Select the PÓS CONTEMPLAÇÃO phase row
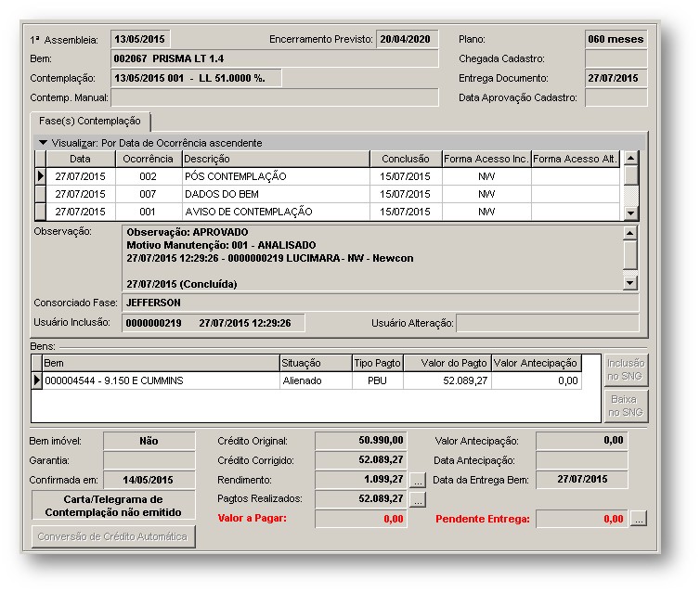Image resolution: width=700 pixels, height=593 pixels. (x=332, y=176)
